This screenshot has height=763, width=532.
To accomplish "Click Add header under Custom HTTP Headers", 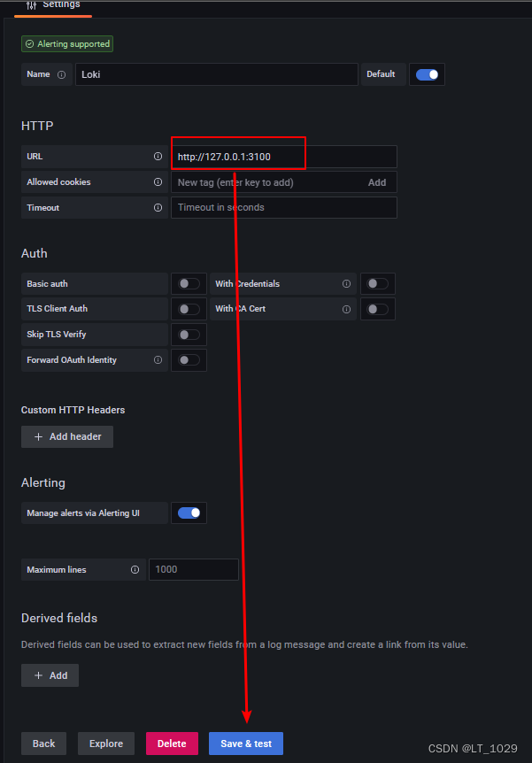I will pos(66,436).
